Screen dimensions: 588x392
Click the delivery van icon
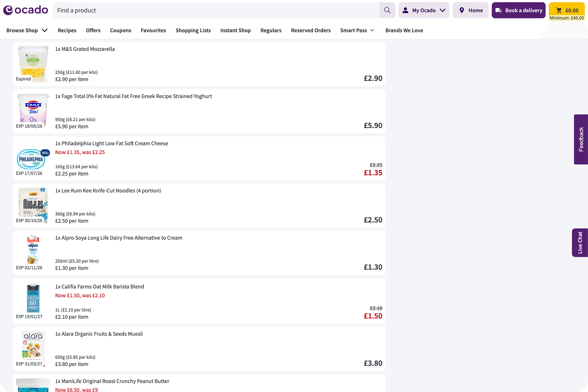[499, 10]
